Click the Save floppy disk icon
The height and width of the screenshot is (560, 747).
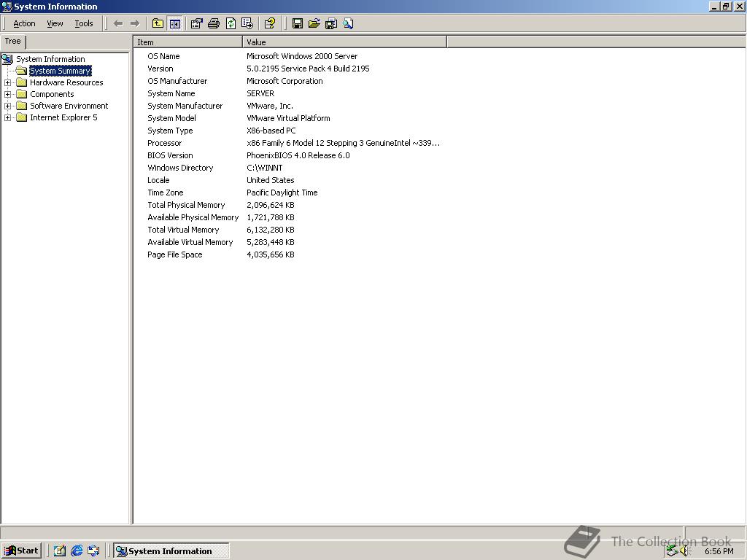click(298, 23)
